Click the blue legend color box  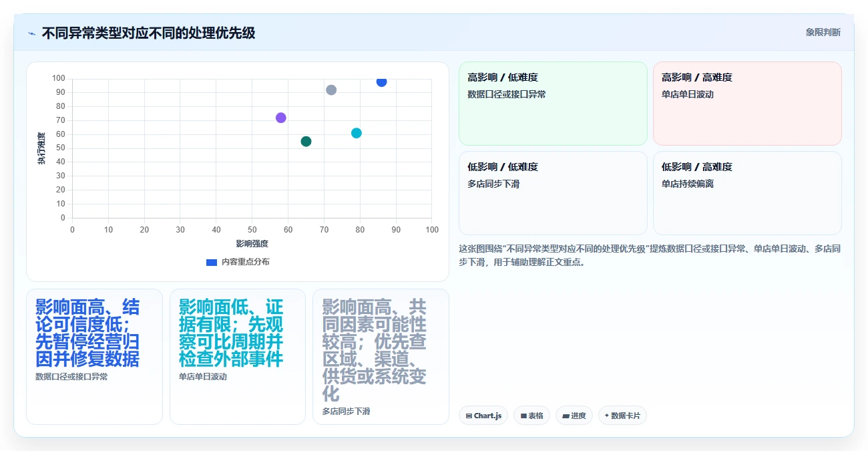212,262
